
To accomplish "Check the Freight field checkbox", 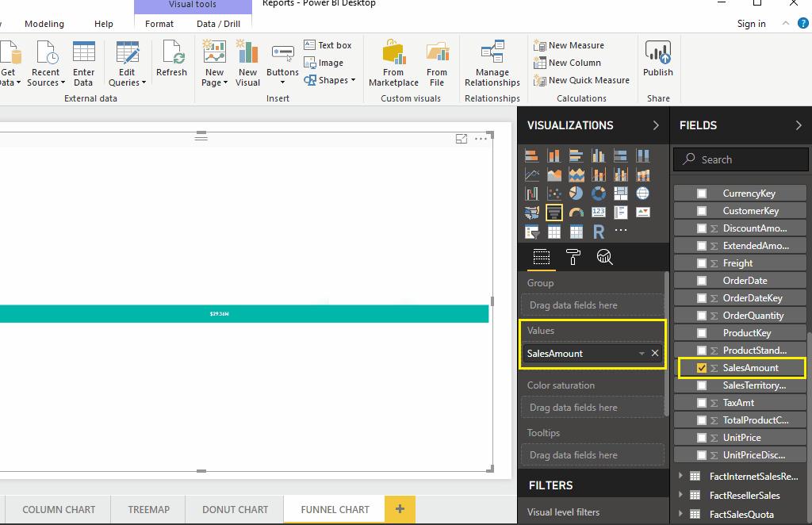I will point(701,263).
